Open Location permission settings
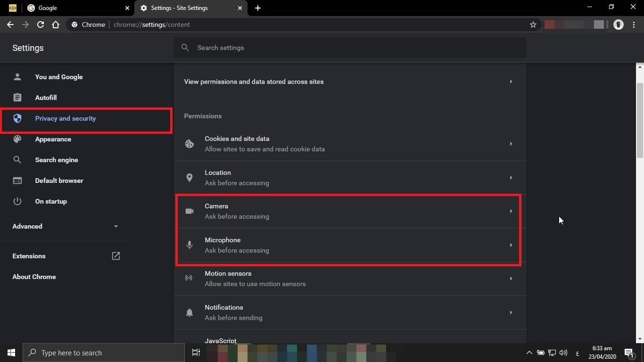Viewport: 644px width, 362px height. click(x=350, y=178)
